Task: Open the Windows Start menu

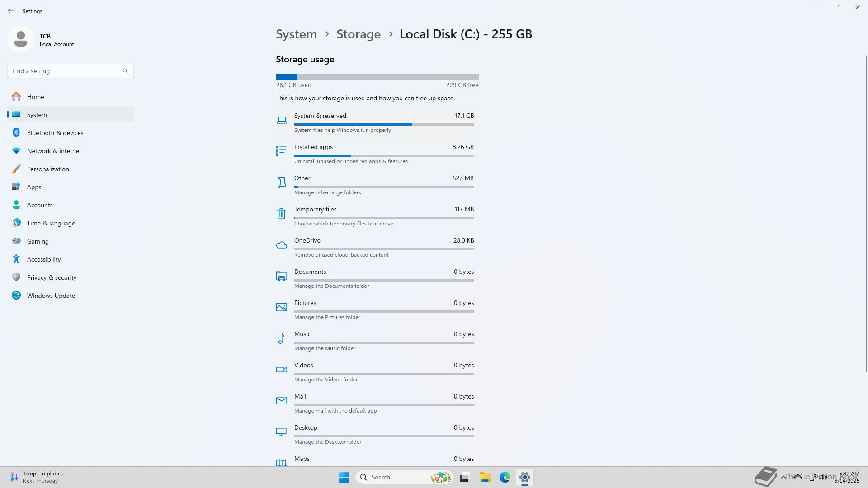Action: tap(344, 477)
